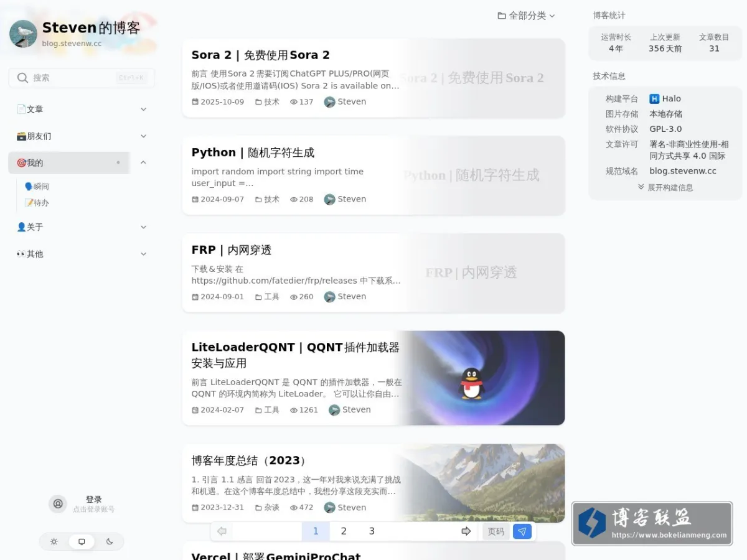Select the 我的 sidebar menu item

pos(69,162)
